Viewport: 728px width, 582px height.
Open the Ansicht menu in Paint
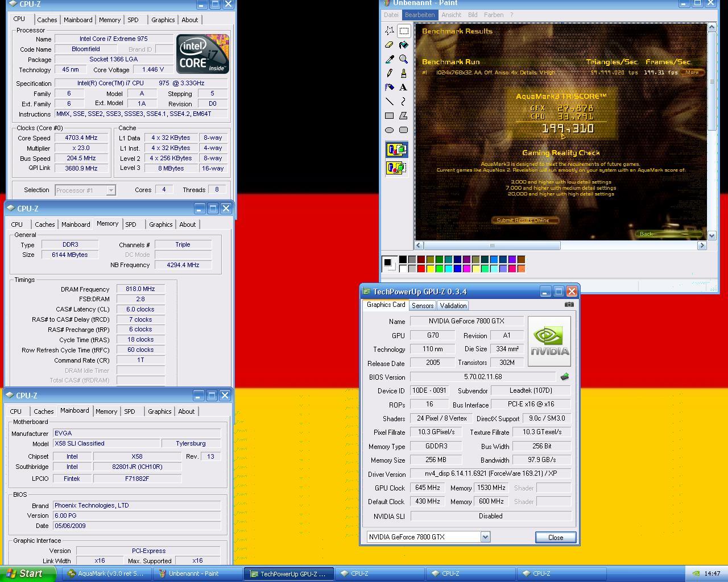452,15
